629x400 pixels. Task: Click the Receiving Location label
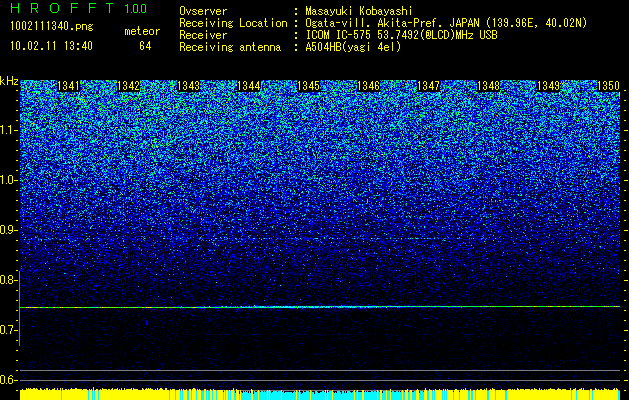233,23
